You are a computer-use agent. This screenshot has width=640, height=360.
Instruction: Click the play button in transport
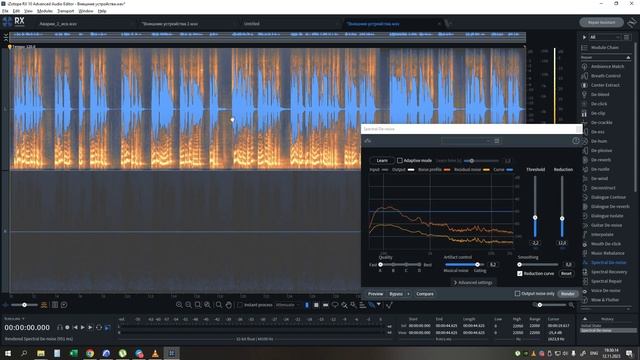tap(83, 327)
